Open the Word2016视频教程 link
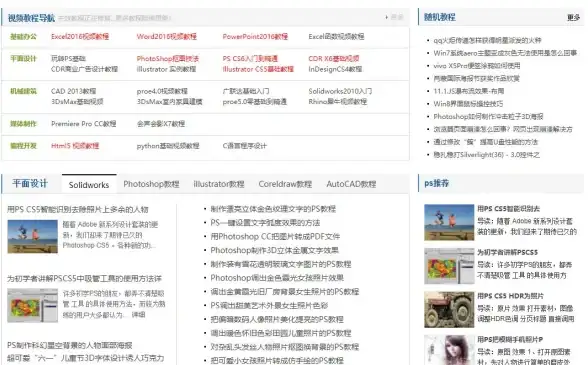Image resolution: width=588 pixels, height=365 pixels. click(x=166, y=36)
